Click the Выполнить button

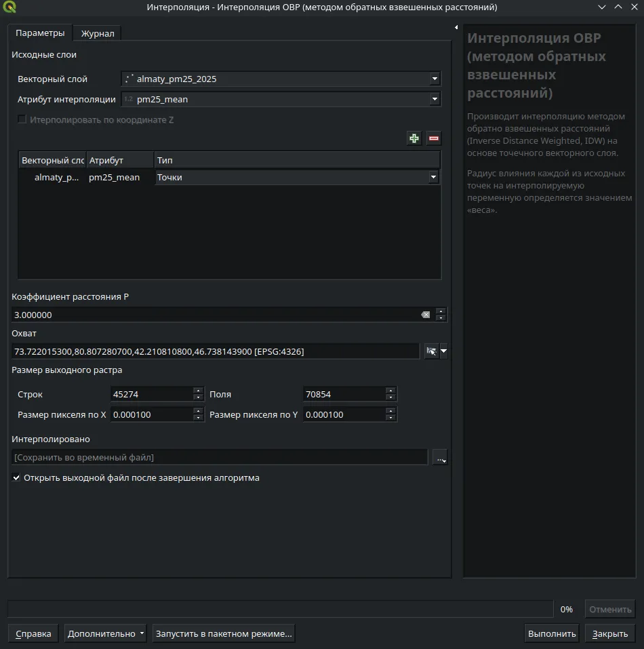(552, 633)
